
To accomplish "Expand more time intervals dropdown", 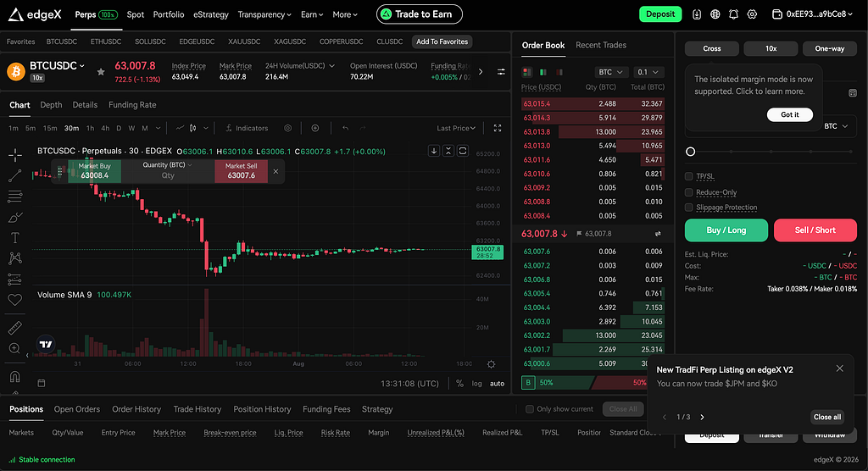I will point(158,128).
